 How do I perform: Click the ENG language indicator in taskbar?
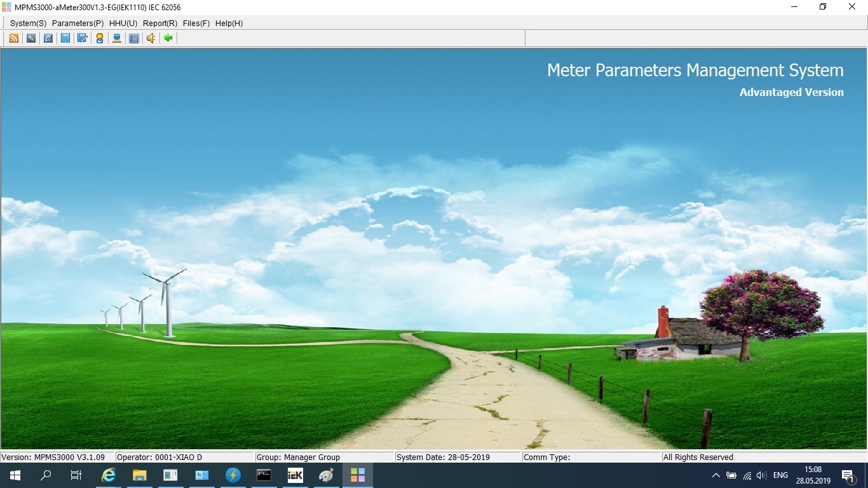tap(780, 475)
